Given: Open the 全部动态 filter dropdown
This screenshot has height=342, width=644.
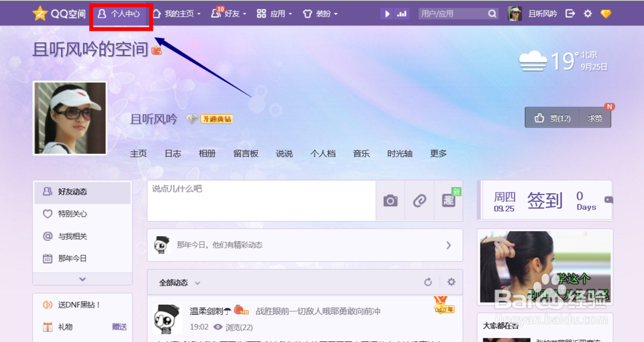Looking at the screenshot, I should tap(180, 283).
